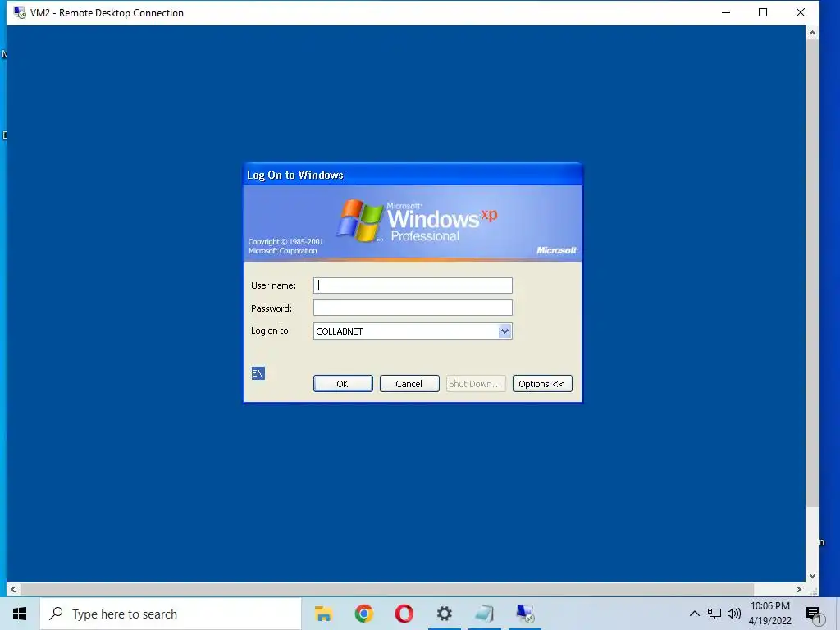The width and height of the screenshot is (840, 630).
Task: Open the Settings gear on the taskbar
Action: pos(444,614)
